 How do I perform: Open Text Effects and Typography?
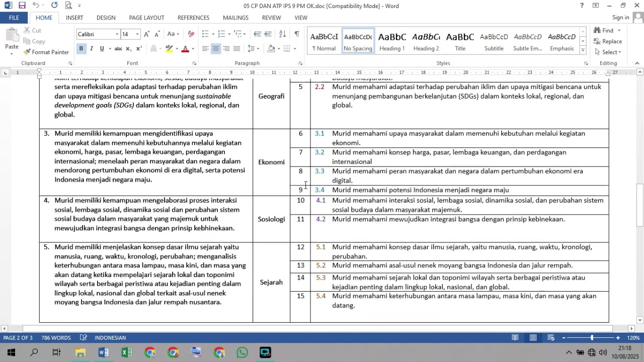click(154, 49)
